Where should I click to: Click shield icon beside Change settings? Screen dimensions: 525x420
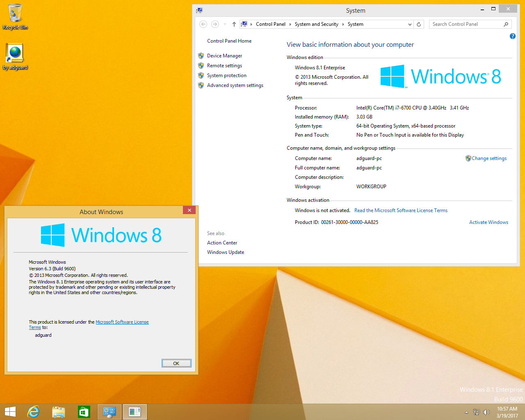(468, 158)
